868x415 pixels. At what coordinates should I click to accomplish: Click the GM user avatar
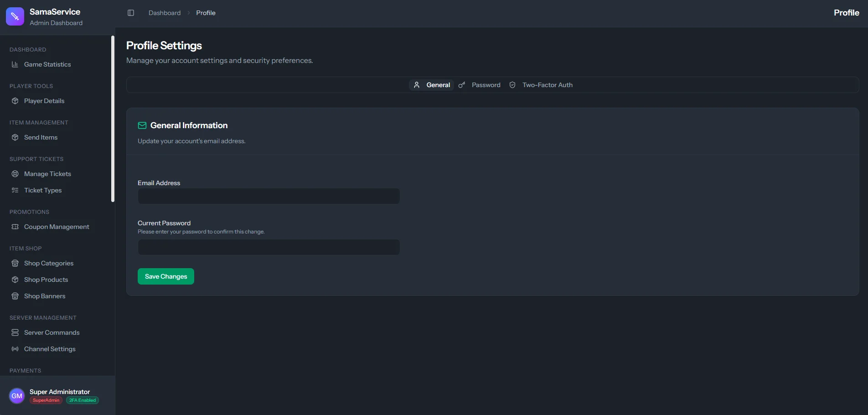click(x=17, y=396)
